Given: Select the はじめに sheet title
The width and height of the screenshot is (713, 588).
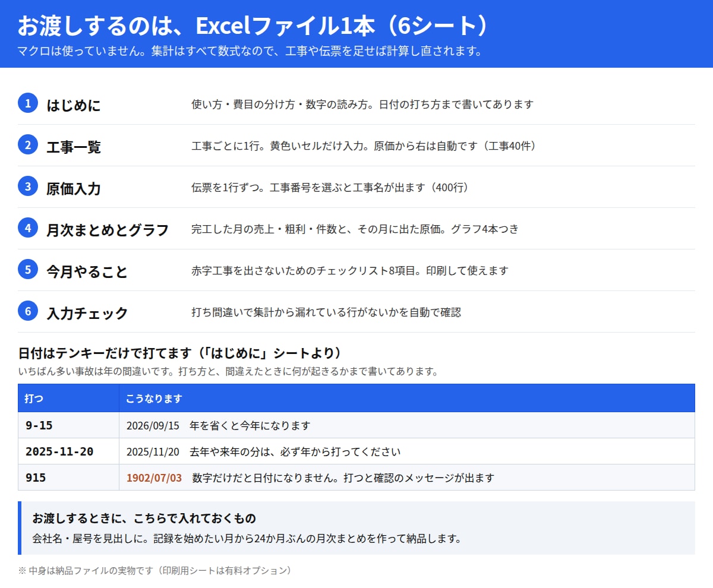Looking at the screenshot, I should [x=74, y=105].
